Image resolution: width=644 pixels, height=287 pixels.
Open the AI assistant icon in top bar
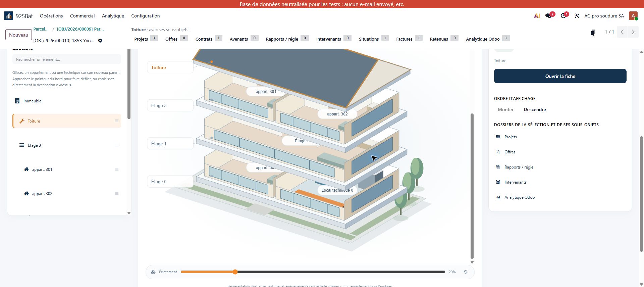pyautogui.click(x=537, y=16)
